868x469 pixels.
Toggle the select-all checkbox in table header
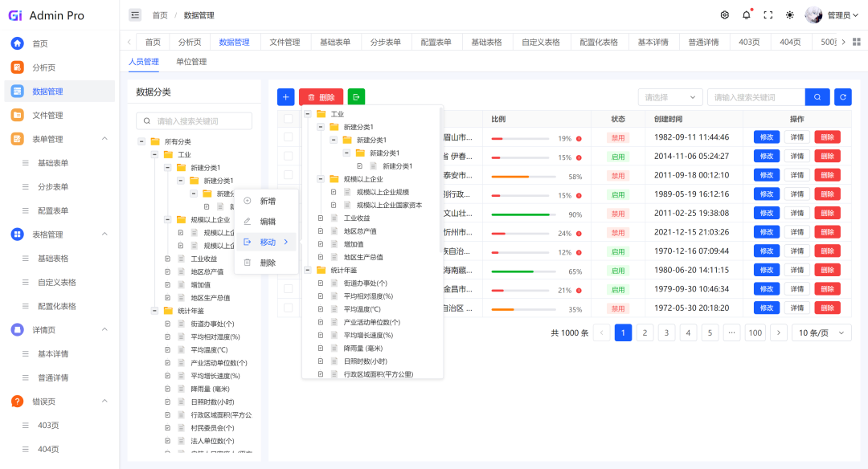(288, 119)
